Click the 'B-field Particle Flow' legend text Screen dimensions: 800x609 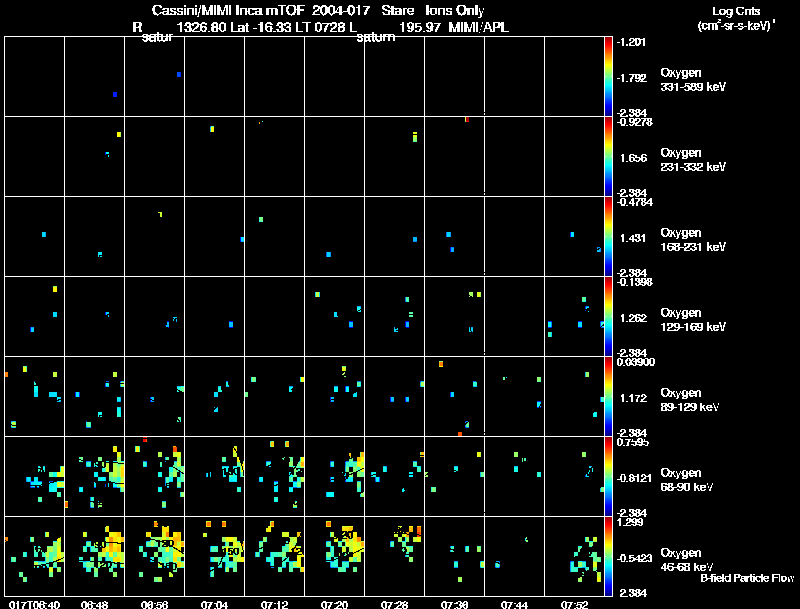(747, 578)
